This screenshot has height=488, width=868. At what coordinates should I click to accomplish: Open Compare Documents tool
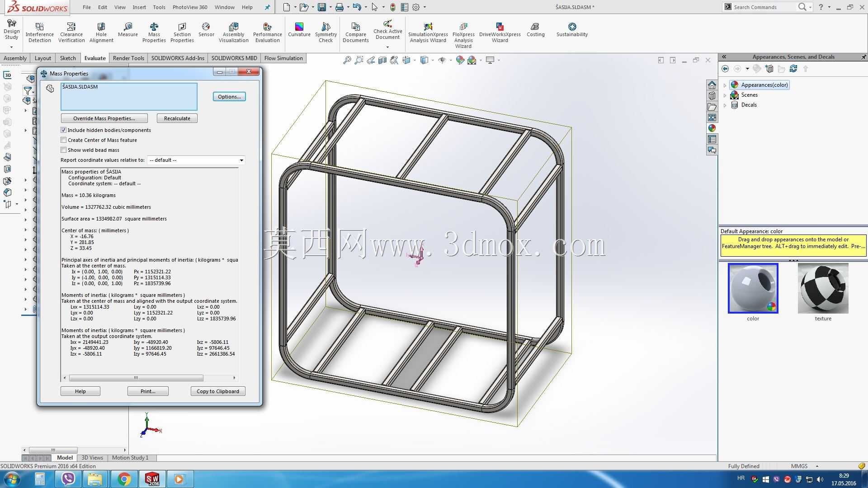356,32
